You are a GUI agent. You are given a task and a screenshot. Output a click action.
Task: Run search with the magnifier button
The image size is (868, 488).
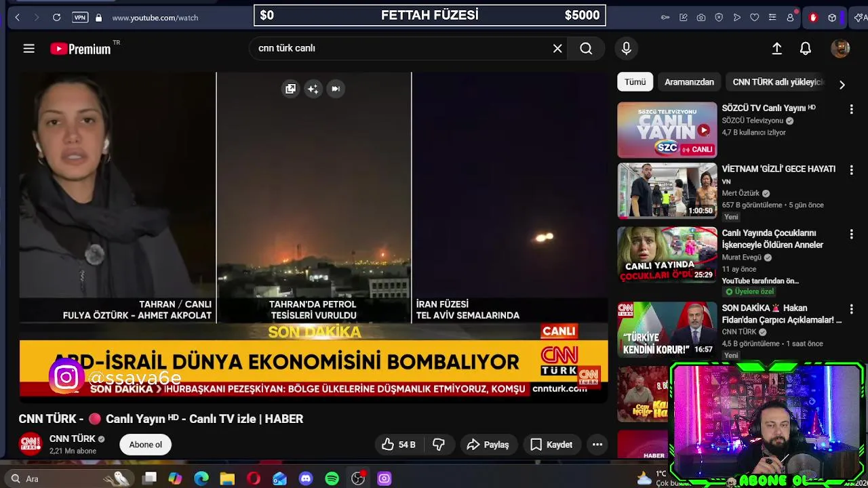click(x=586, y=48)
